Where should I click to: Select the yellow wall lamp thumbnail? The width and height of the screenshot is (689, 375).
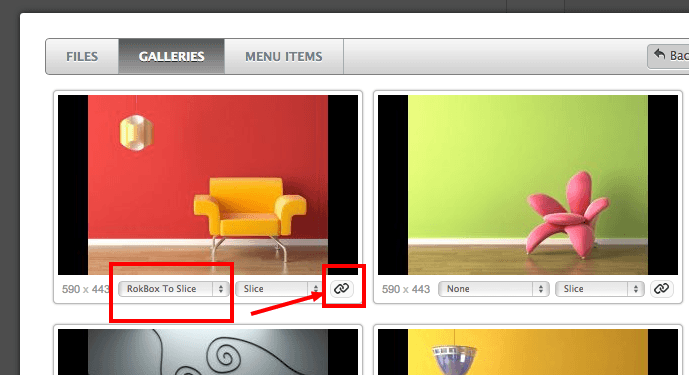(528, 352)
